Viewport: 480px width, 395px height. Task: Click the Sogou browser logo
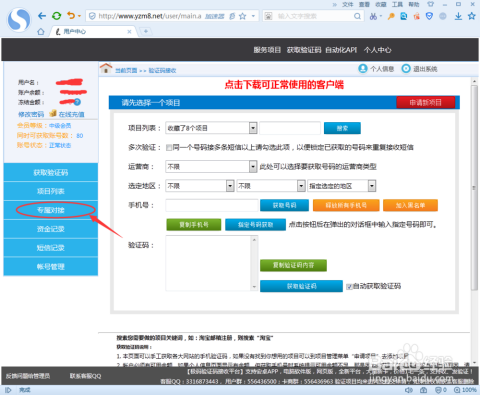19,20
